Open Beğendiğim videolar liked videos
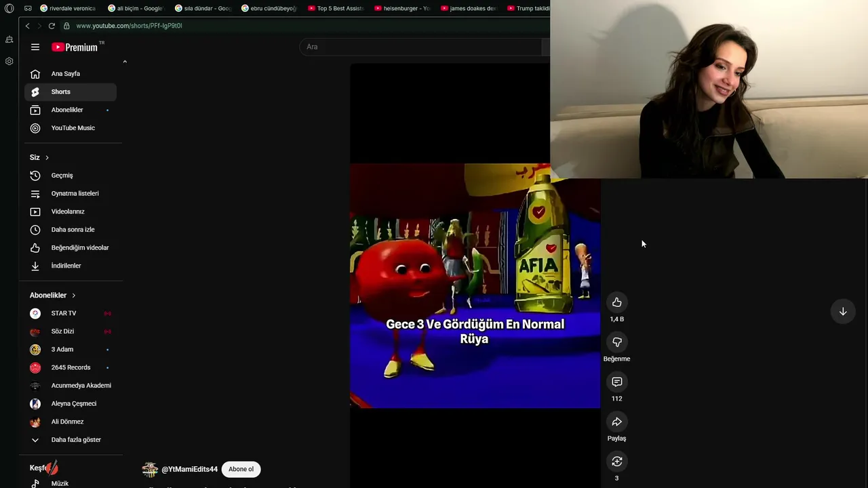This screenshot has width=868, height=488. 71,248
